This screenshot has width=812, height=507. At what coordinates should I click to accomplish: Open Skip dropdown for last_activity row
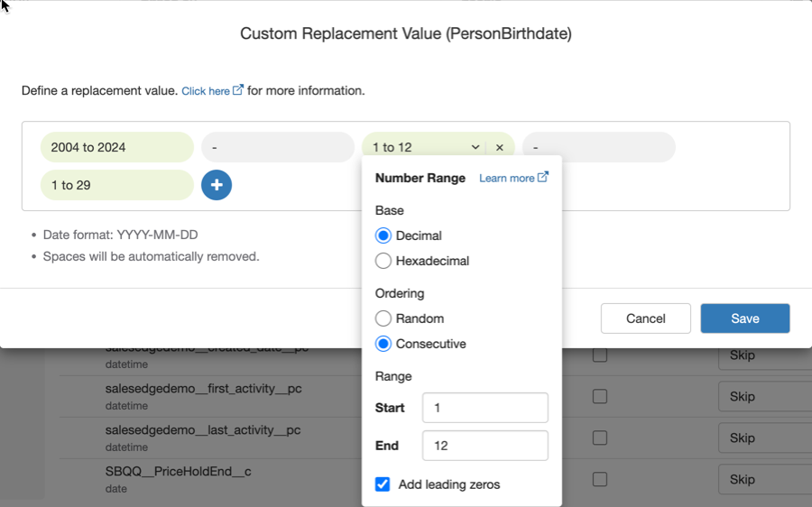coord(764,438)
